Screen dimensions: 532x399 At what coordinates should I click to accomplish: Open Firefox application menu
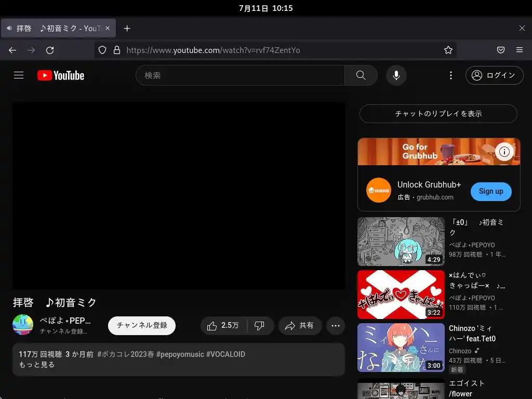519,50
